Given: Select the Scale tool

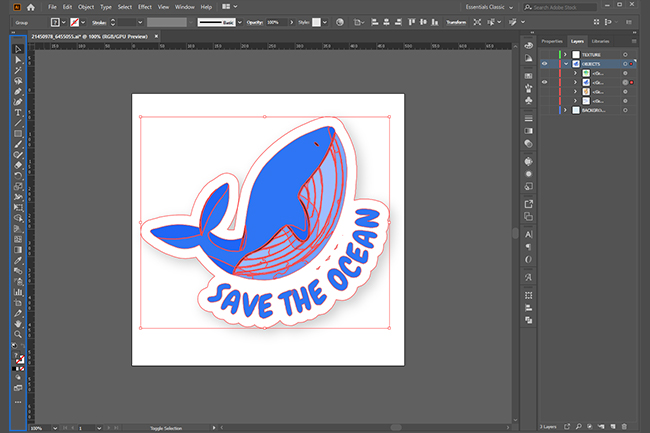Looking at the screenshot, I should point(18,186).
